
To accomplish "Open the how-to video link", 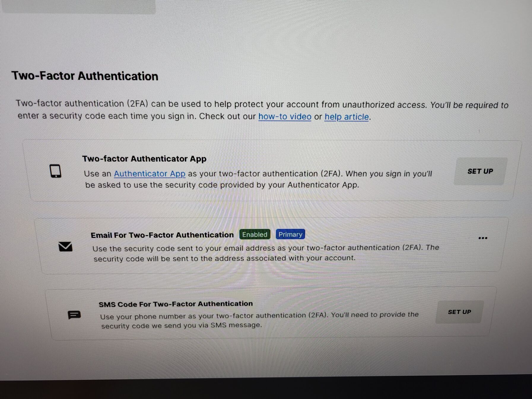I will 285,117.
